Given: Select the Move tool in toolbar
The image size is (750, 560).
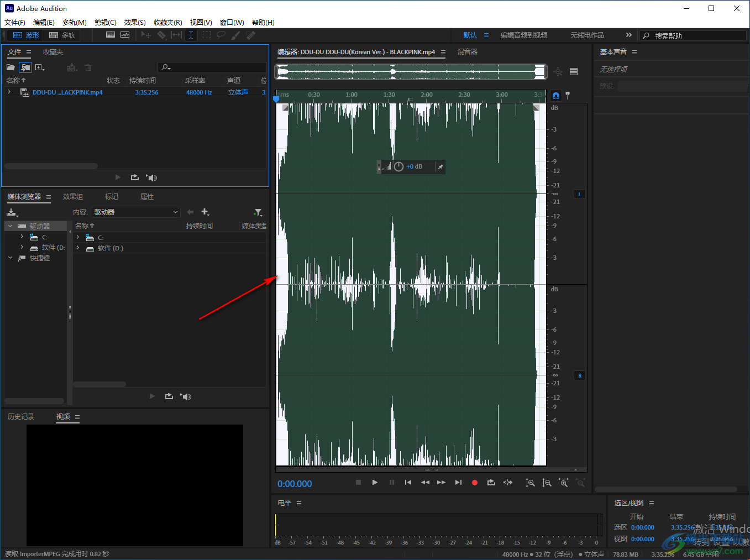Looking at the screenshot, I should [146, 35].
